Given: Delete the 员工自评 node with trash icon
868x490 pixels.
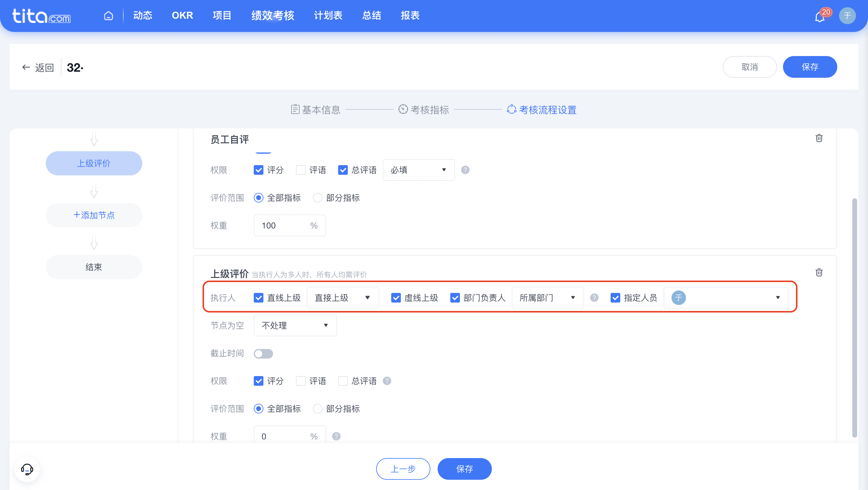Looking at the screenshot, I should point(819,138).
